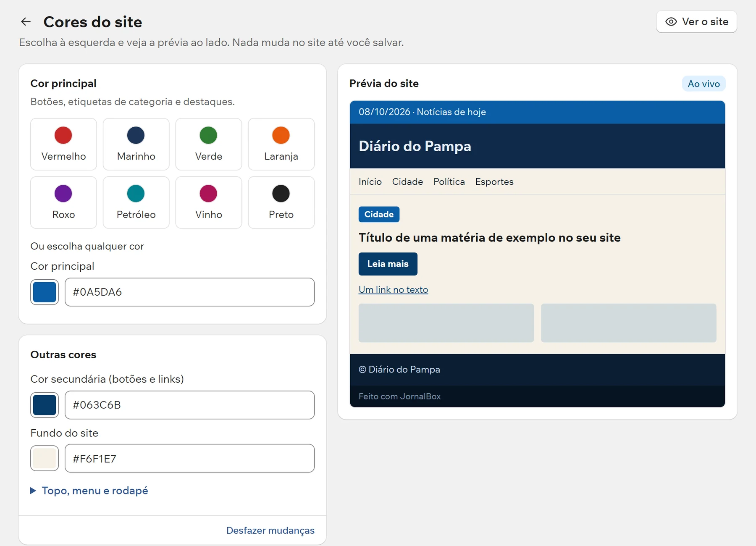
Task: Edit the secondary color hex field #063C6B
Action: (189, 405)
